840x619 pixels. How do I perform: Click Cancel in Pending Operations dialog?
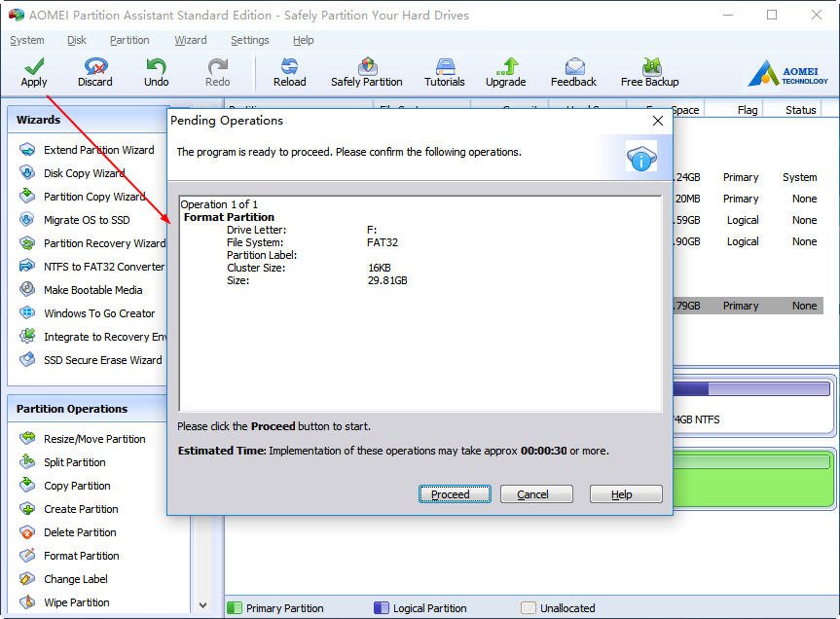(x=536, y=494)
